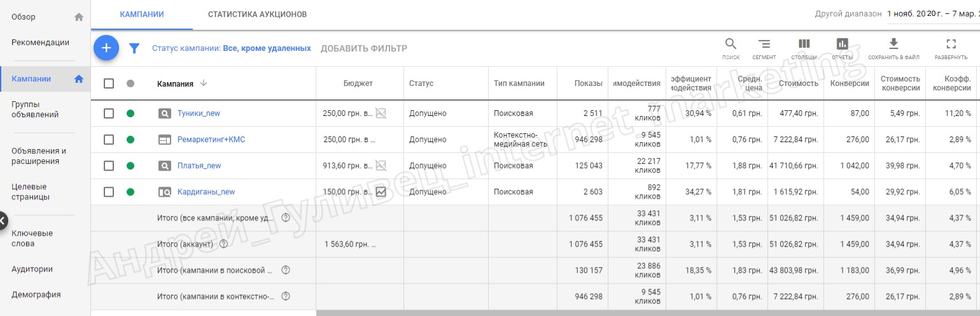980x316 pixels.
Task: Open the Столбцы columns tool
Action: (x=804, y=45)
